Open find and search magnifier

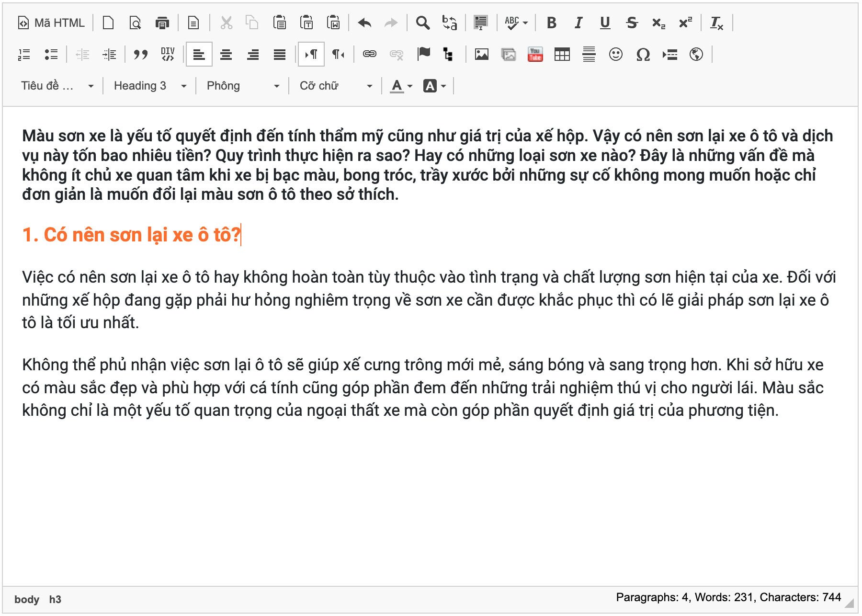(422, 23)
